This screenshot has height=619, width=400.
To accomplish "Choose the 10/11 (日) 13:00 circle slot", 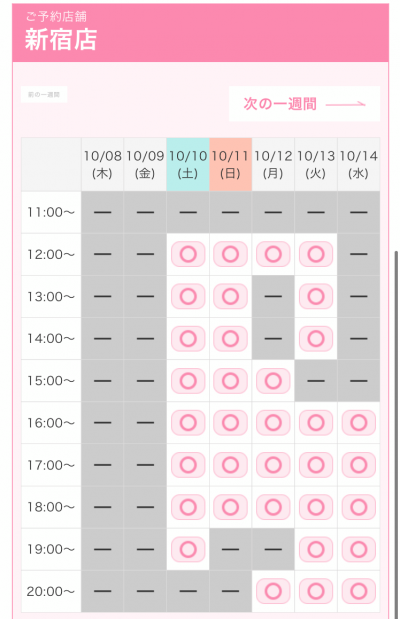I will [x=231, y=296].
